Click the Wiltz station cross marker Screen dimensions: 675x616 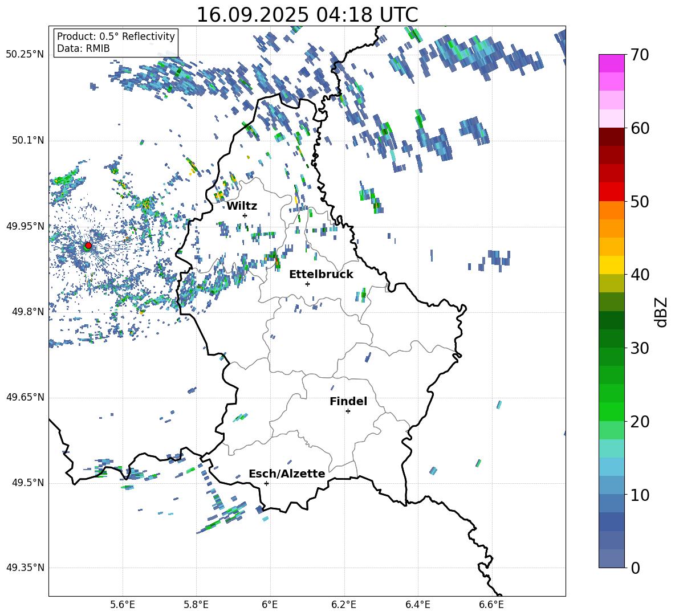pos(245,215)
